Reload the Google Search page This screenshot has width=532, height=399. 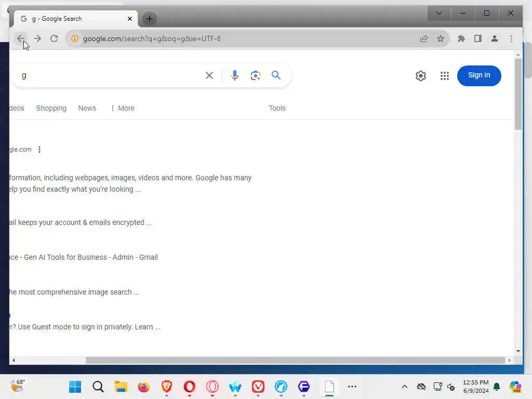54,38
